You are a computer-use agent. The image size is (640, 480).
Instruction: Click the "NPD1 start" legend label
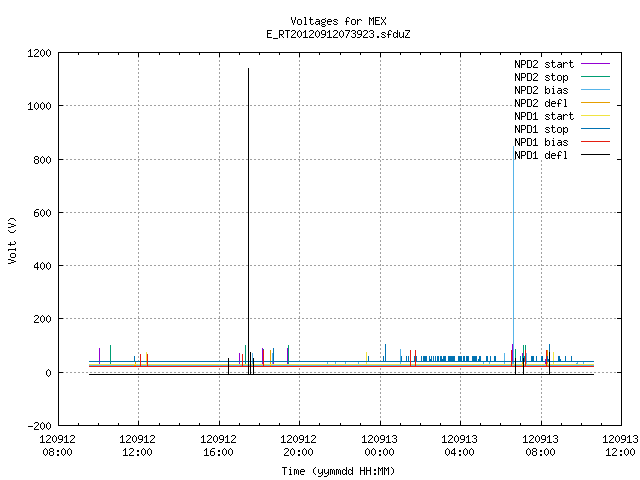[x=544, y=116]
